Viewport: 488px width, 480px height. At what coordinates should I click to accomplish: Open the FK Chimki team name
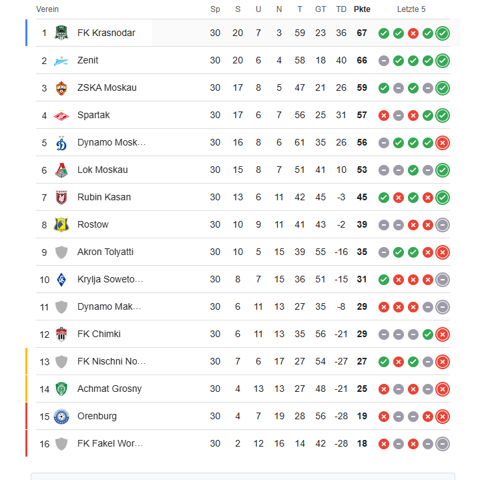[x=99, y=334]
